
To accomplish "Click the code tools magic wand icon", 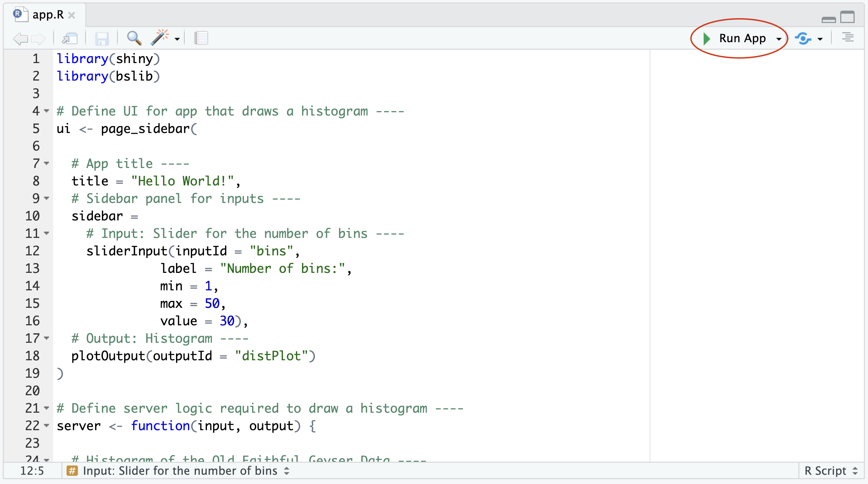I will point(160,38).
